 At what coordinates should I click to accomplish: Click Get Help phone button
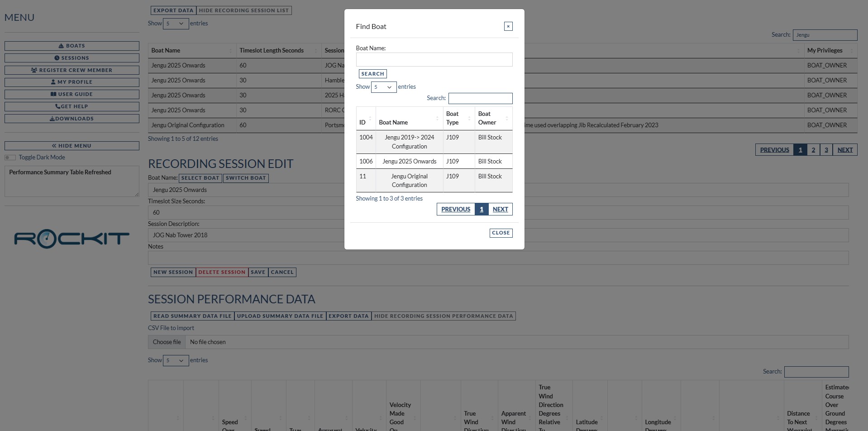[x=72, y=106]
